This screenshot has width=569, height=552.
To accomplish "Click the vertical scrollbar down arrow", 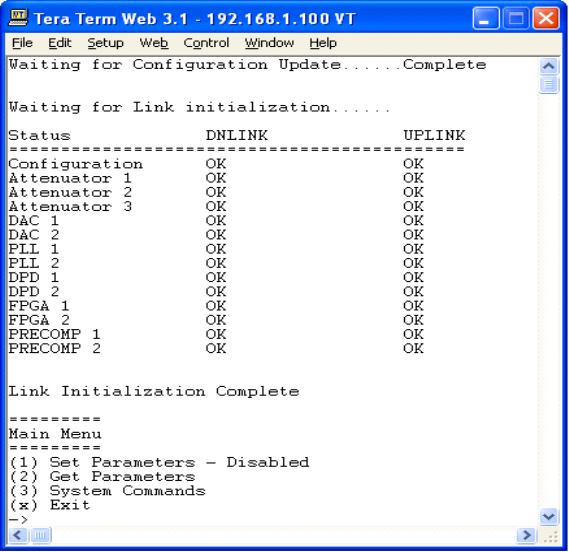I will 549,516.
